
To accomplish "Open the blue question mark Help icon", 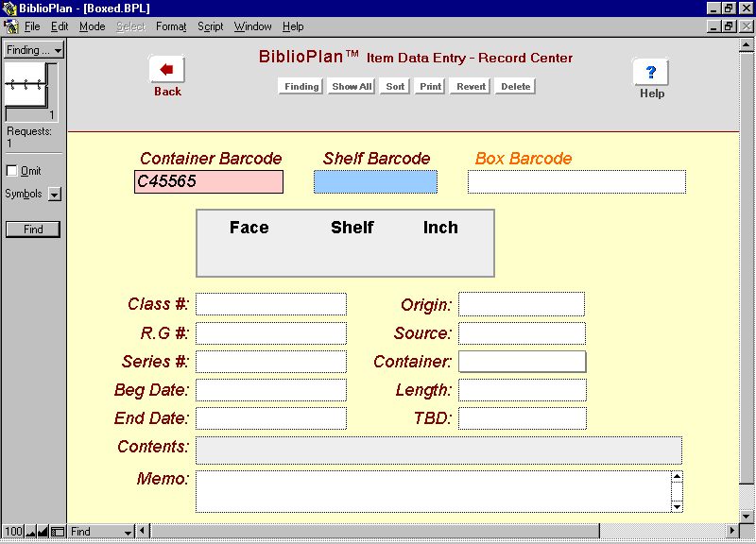I will [651, 73].
